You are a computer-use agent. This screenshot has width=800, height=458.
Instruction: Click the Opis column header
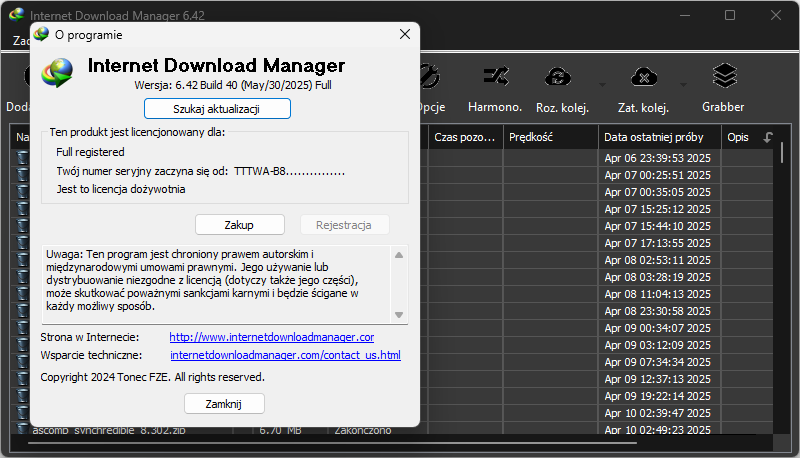[x=738, y=137]
